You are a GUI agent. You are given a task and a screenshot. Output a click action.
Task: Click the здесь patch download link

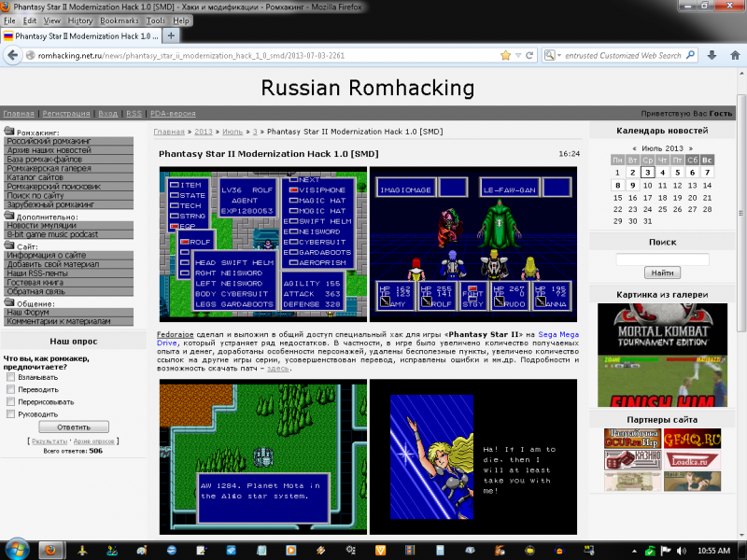(x=278, y=368)
